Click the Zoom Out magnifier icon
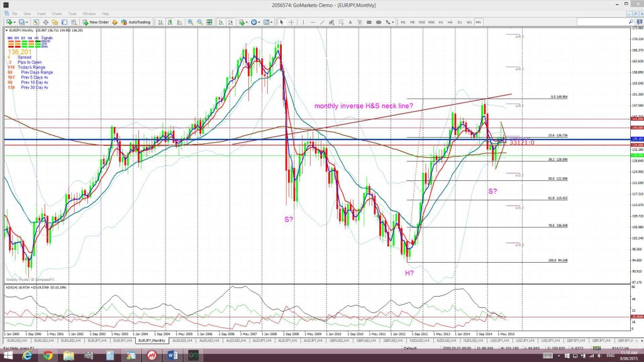This screenshot has width=644, height=362. [199, 22]
